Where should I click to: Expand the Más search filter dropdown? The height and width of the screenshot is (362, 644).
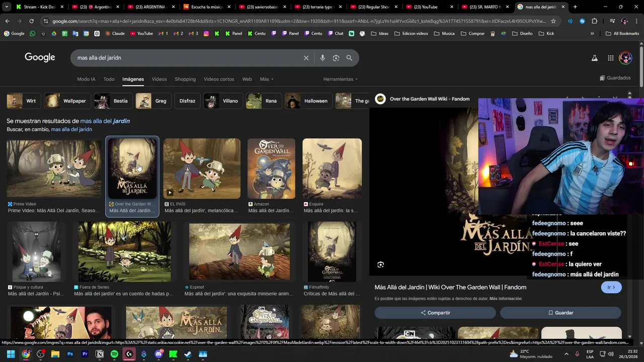coord(267,79)
